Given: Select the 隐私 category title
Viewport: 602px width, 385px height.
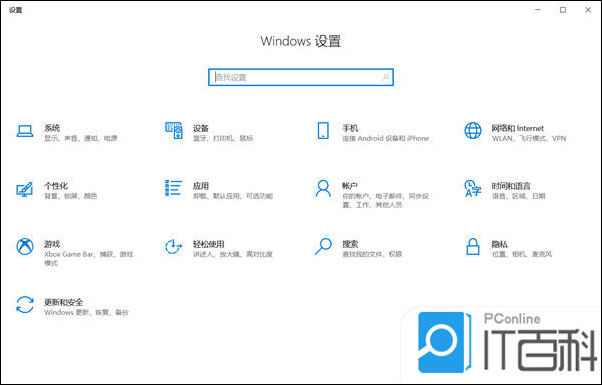Looking at the screenshot, I should click(499, 244).
